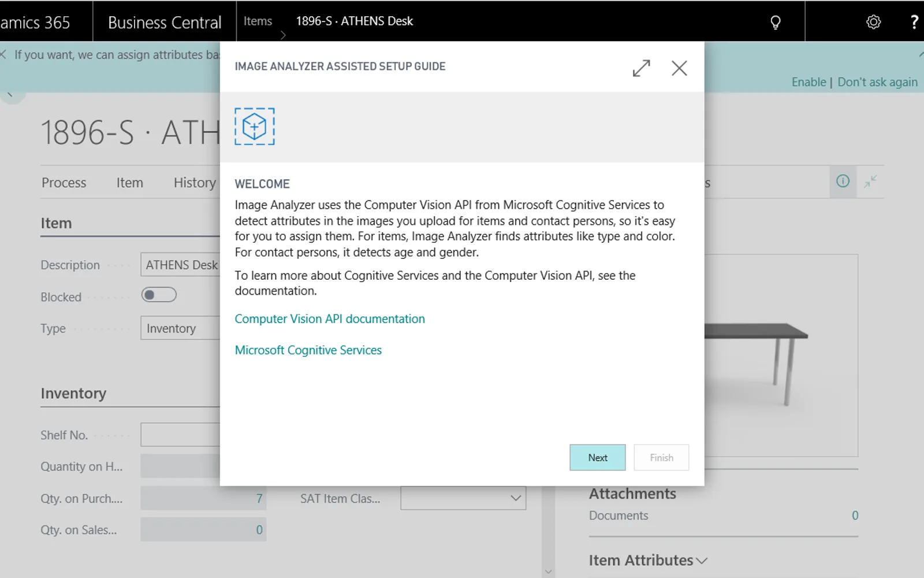
Task: Open the Item menu
Action: pos(129,183)
